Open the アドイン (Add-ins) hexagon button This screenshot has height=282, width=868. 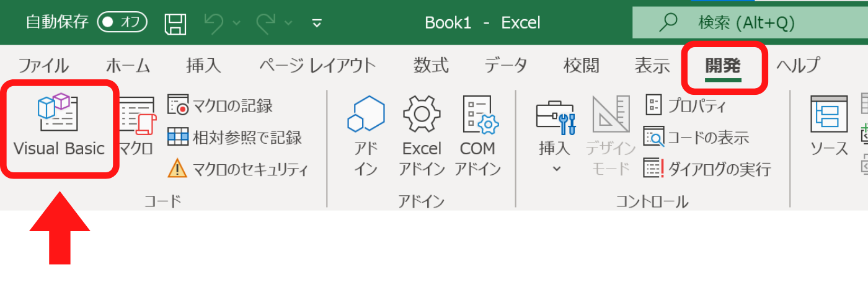click(x=366, y=135)
